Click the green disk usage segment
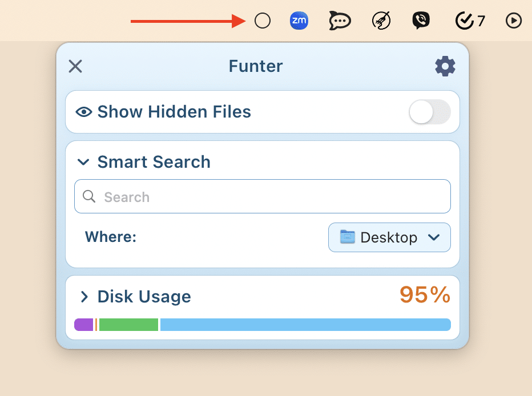 [x=128, y=325]
